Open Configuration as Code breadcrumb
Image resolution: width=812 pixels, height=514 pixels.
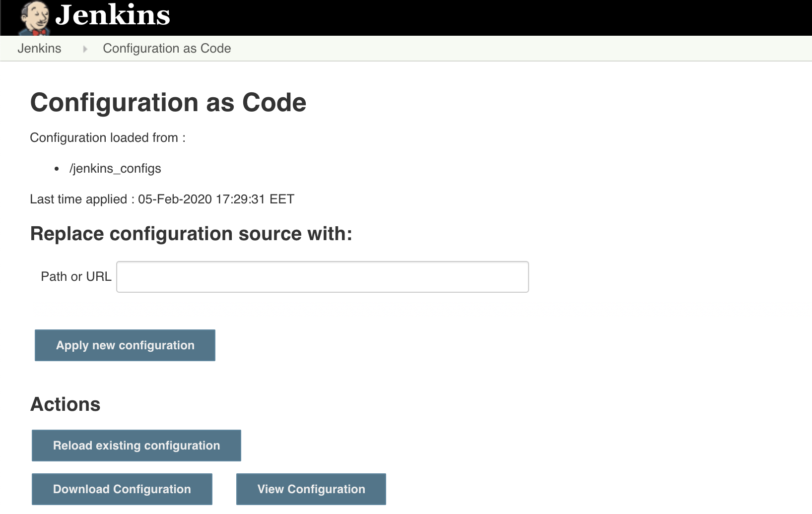click(167, 48)
